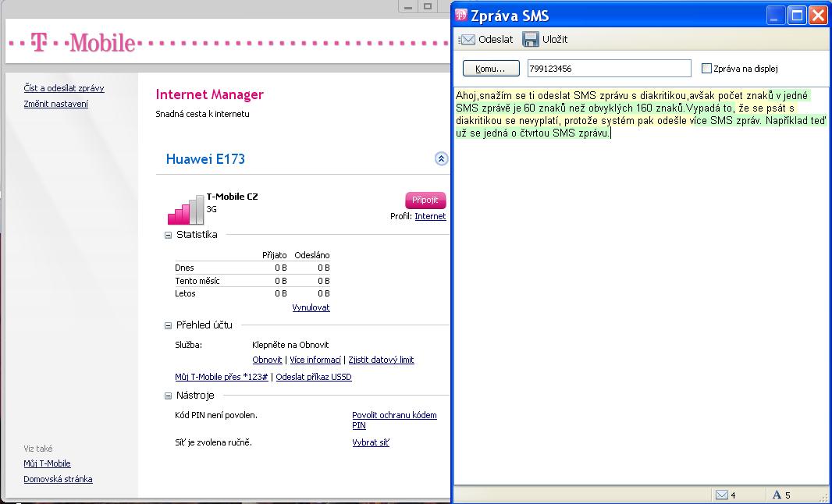This screenshot has width=832, height=504.
Task: Click the Uložit floppy disk icon
Action: 531,39
